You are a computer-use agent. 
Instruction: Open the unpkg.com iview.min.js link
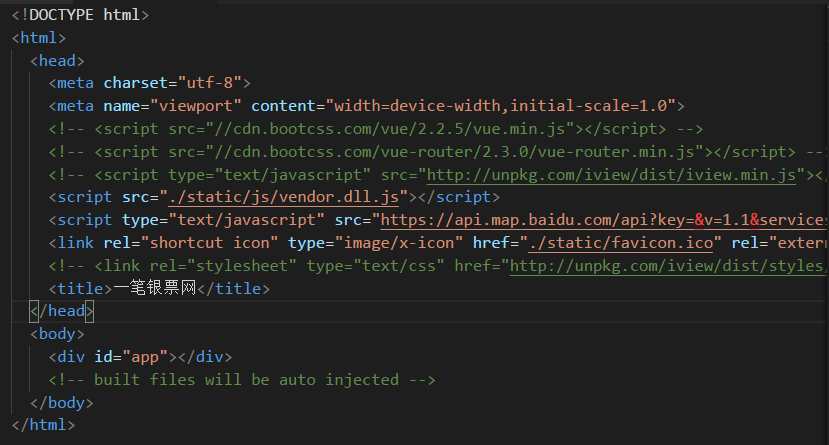click(x=611, y=175)
